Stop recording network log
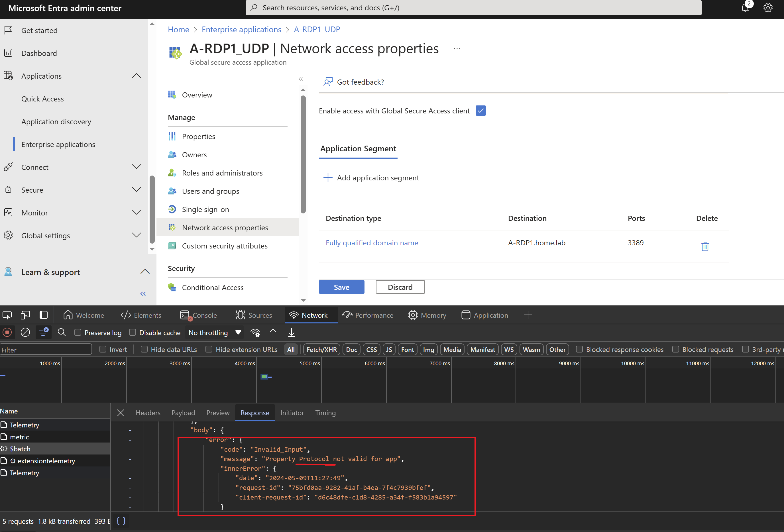The height and width of the screenshot is (532, 784). click(x=7, y=333)
